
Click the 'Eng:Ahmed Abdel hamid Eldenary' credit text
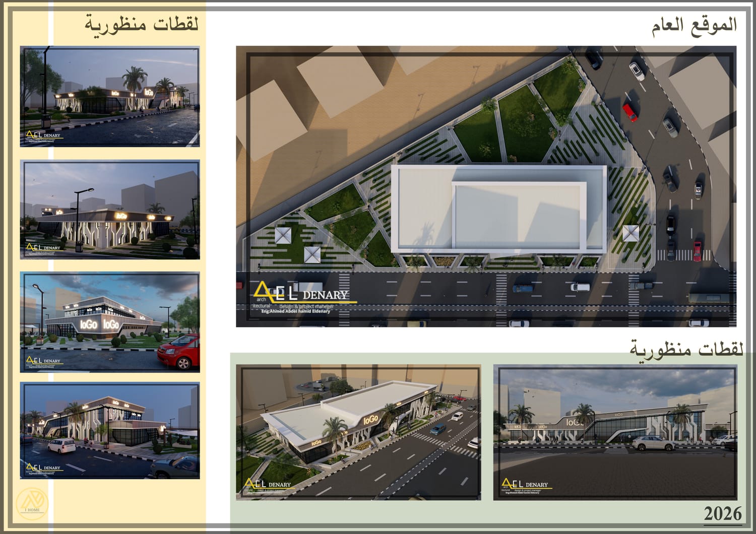coord(295,311)
